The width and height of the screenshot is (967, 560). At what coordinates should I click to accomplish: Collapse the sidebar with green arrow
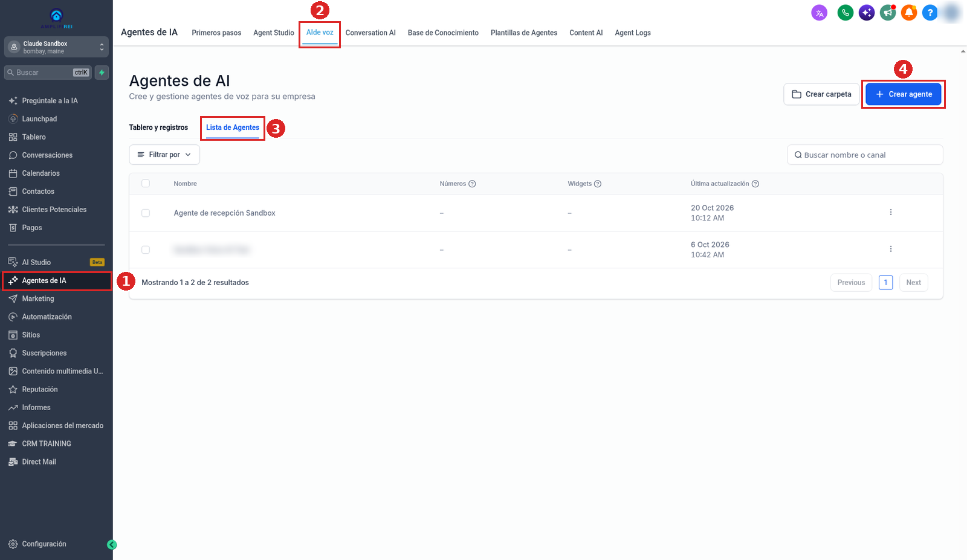(112, 544)
